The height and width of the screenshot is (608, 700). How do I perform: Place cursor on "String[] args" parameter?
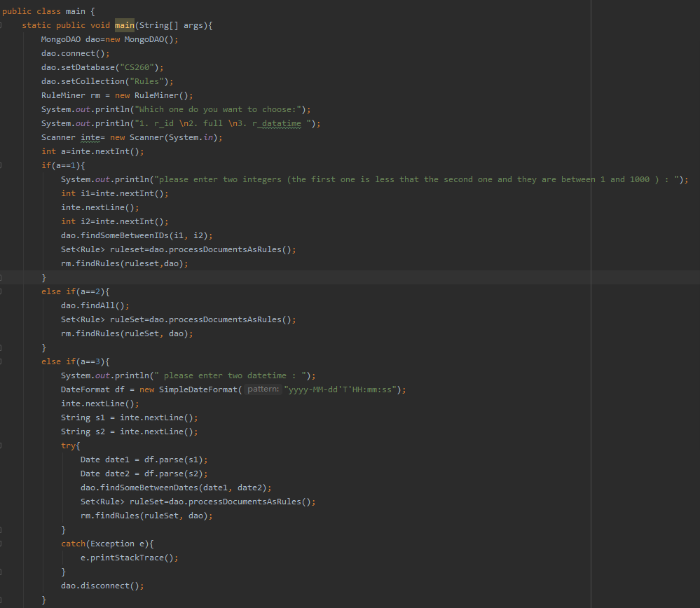pos(171,25)
